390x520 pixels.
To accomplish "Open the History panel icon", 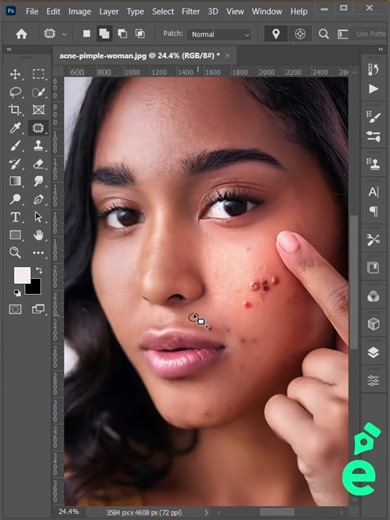I will [x=373, y=69].
